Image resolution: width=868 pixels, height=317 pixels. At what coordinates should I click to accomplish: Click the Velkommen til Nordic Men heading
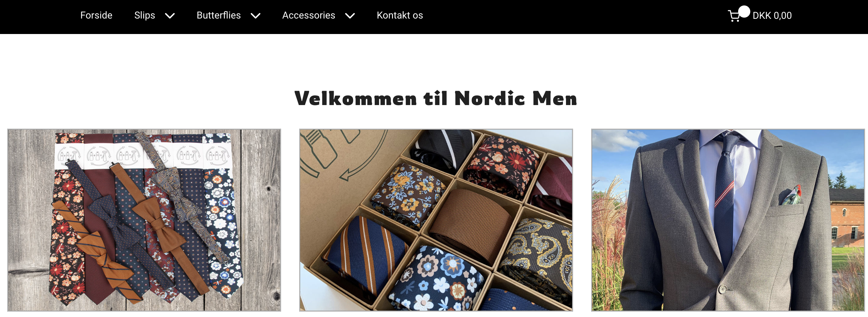coord(436,99)
